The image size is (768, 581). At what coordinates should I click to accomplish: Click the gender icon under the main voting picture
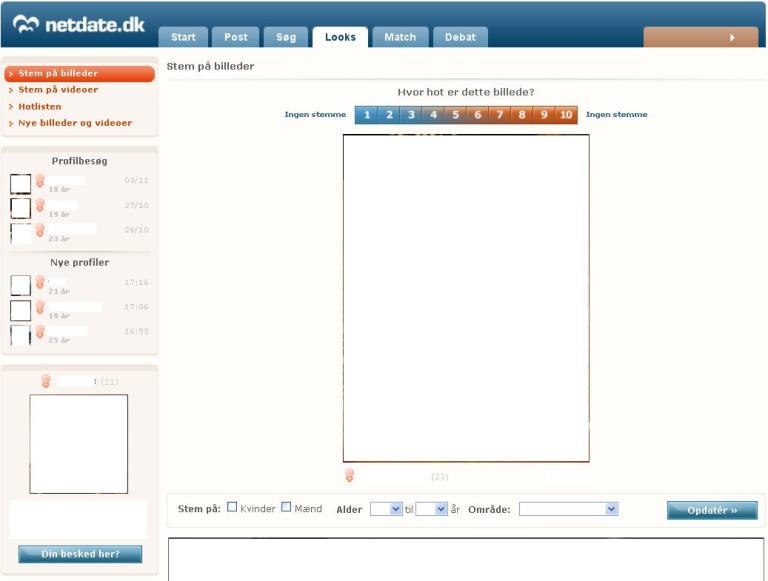click(349, 475)
